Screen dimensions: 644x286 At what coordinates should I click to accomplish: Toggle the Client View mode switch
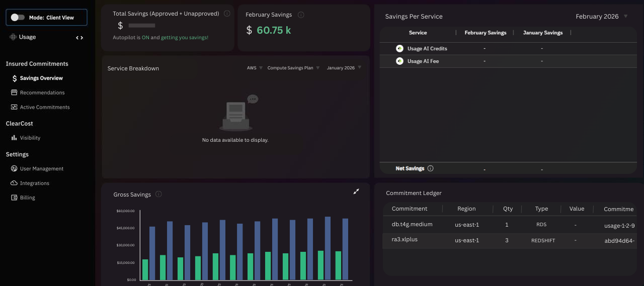(x=18, y=17)
